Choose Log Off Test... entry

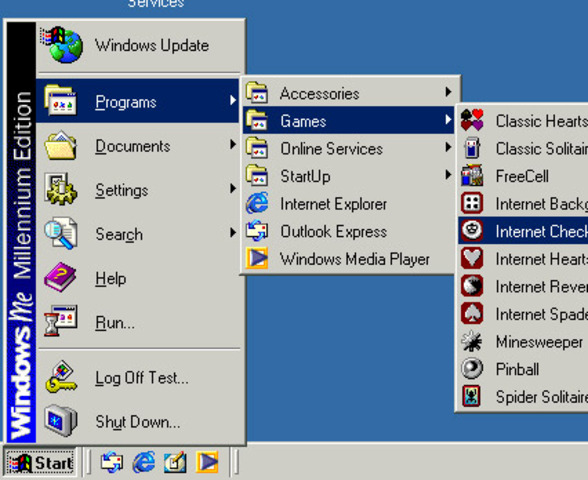(x=138, y=378)
